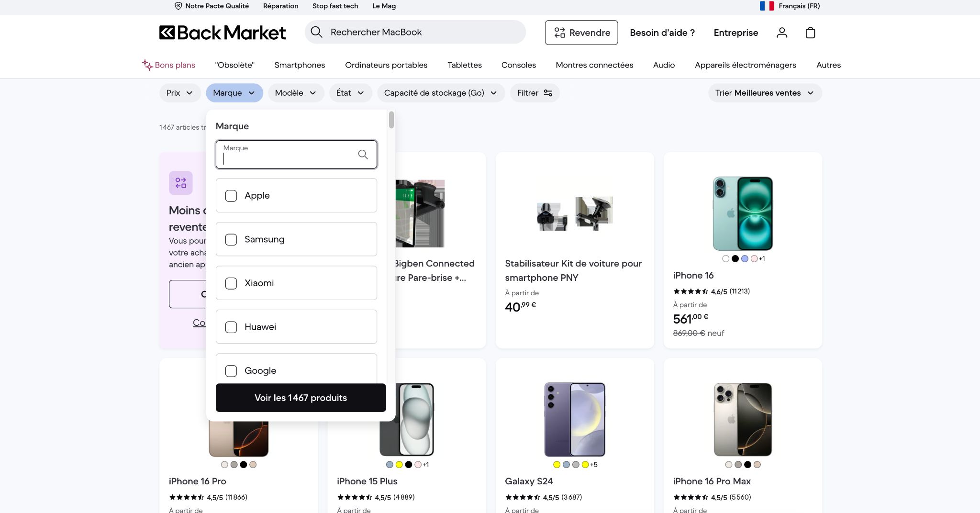Click the Back Market logo
This screenshot has width=980, height=513.
click(223, 33)
